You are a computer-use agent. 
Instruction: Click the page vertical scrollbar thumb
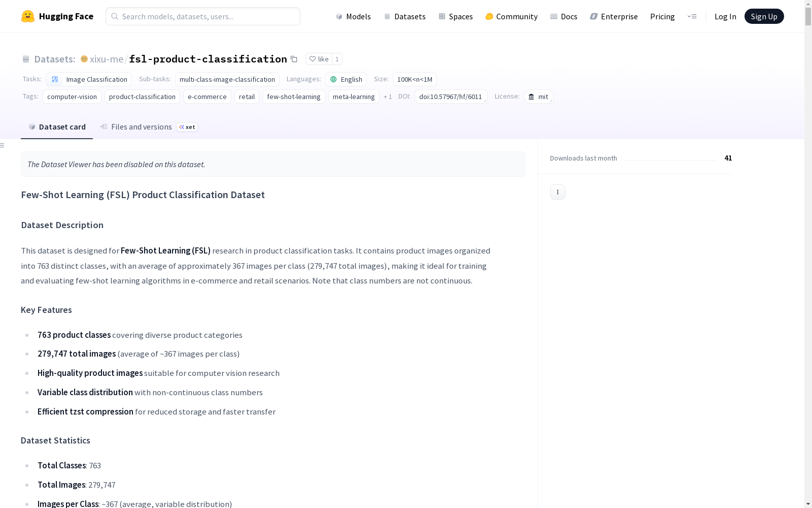point(808,17)
